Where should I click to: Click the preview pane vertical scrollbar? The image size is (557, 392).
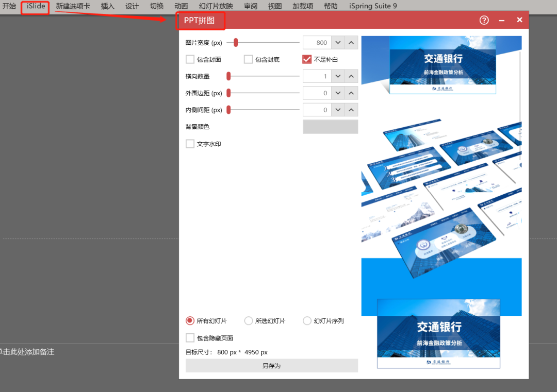click(x=520, y=107)
